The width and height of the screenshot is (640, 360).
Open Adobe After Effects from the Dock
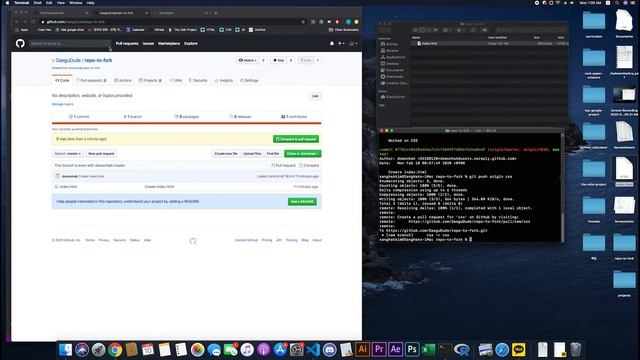coord(396,350)
